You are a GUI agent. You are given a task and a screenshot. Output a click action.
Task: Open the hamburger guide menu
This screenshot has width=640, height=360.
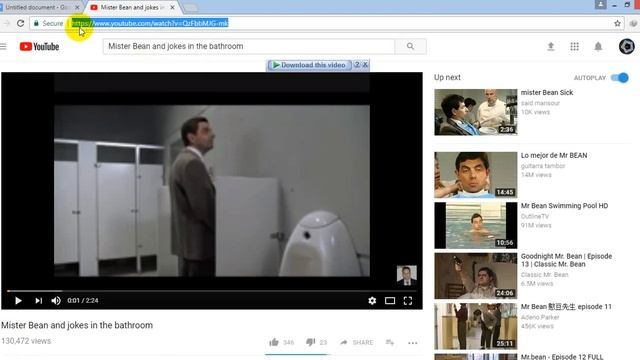pyautogui.click(x=3, y=47)
